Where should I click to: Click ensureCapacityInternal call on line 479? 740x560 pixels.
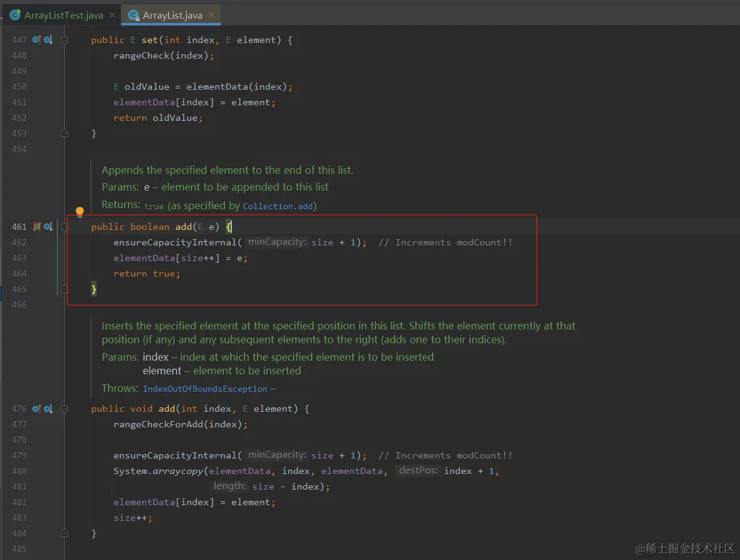175,455
